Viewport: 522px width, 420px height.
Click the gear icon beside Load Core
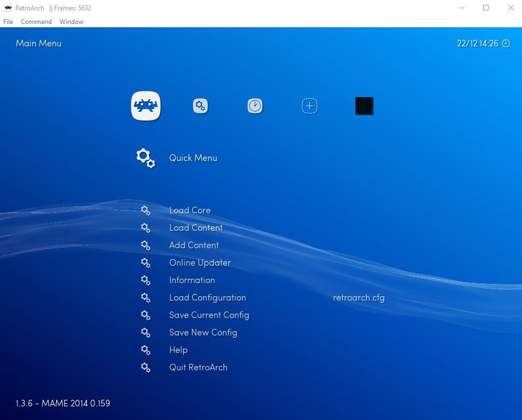pos(145,211)
